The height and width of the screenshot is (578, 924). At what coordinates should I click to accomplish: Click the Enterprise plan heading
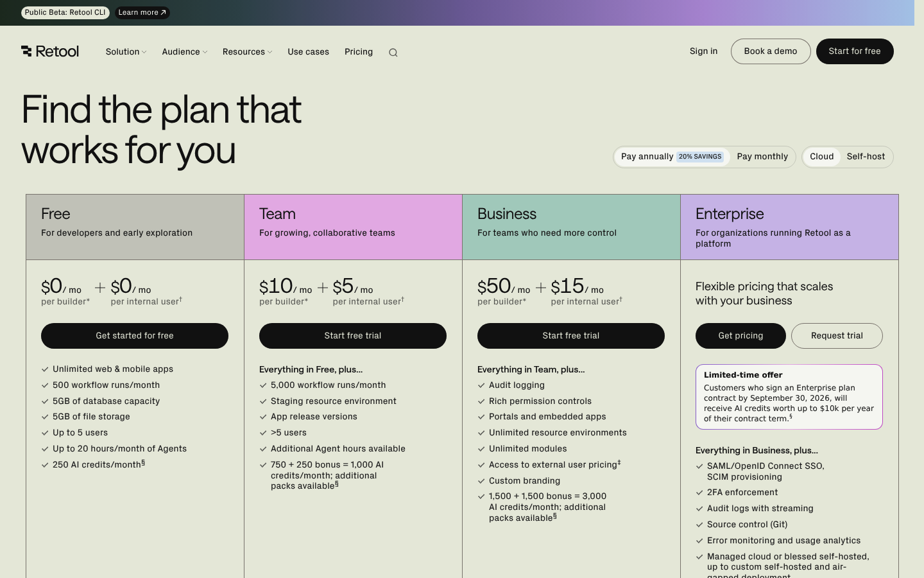tap(730, 214)
